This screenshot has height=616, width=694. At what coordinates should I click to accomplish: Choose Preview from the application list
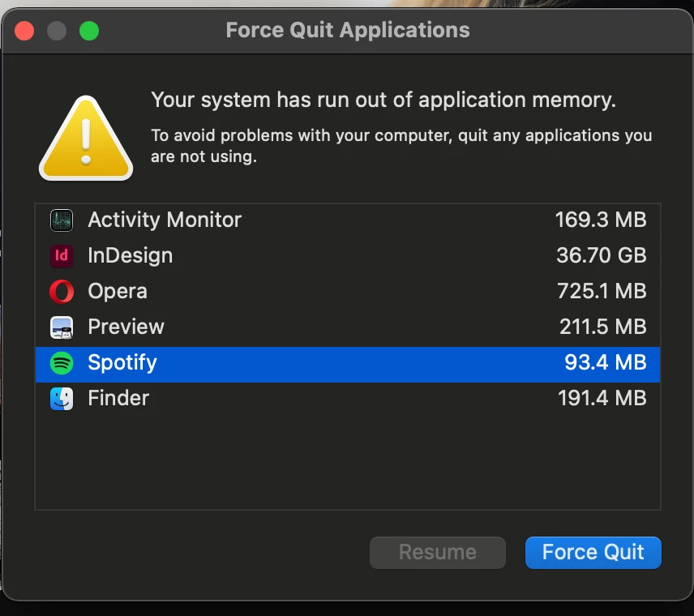(126, 327)
